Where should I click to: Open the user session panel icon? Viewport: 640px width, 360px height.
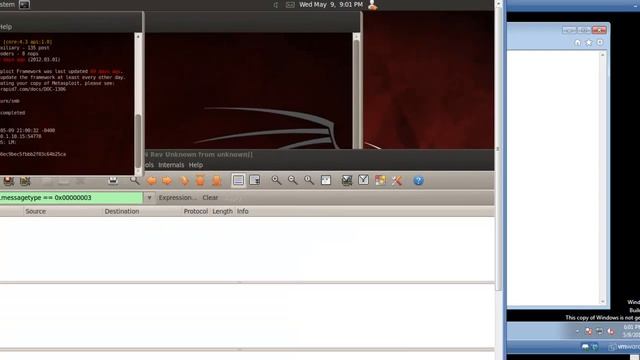(x=372, y=5)
